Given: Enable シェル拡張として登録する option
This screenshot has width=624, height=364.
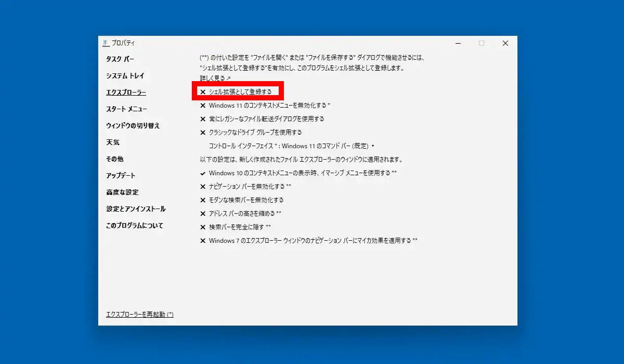Looking at the screenshot, I should coord(236,92).
